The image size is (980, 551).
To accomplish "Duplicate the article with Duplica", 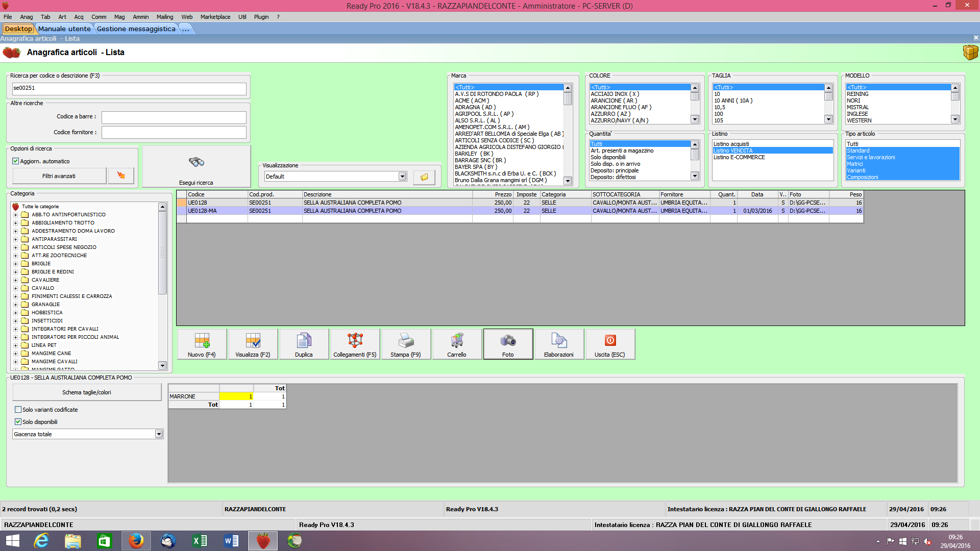I will click(304, 344).
